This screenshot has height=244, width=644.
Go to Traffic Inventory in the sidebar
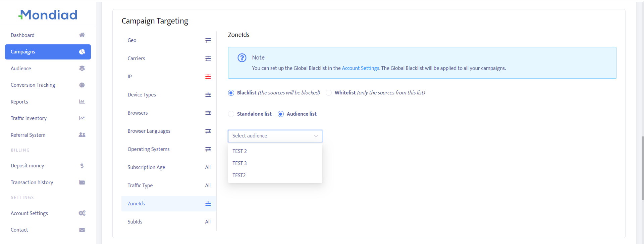[29, 118]
